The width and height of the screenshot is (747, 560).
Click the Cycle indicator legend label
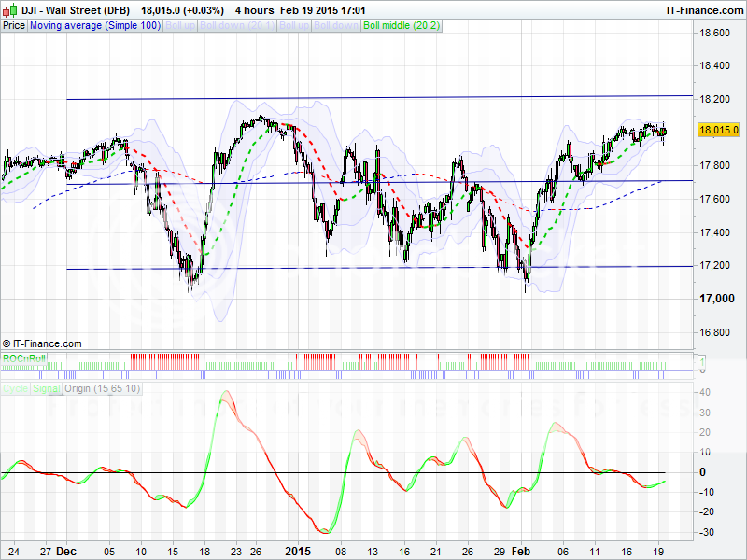16,388
